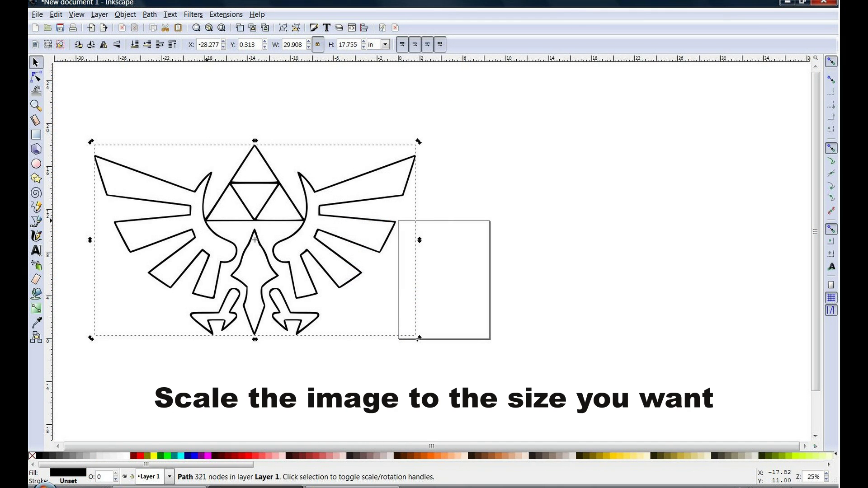
Task: Select the Rectangle tool
Action: point(36,134)
